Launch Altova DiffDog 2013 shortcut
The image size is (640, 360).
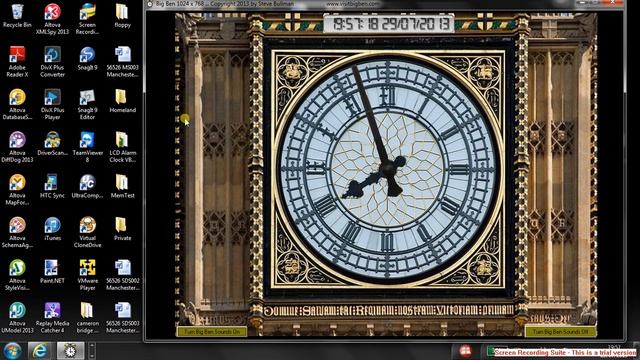pos(17,147)
